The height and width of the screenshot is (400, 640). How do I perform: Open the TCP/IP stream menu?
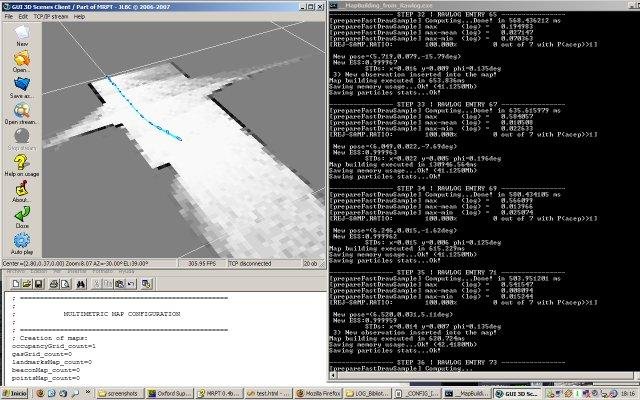[x=51, y=17]
